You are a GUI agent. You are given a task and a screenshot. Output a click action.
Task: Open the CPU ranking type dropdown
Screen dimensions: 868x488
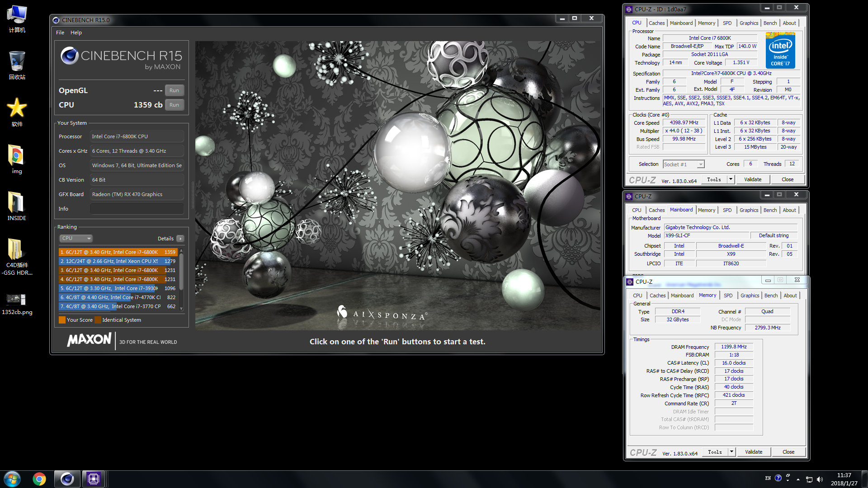click(76, 238)
